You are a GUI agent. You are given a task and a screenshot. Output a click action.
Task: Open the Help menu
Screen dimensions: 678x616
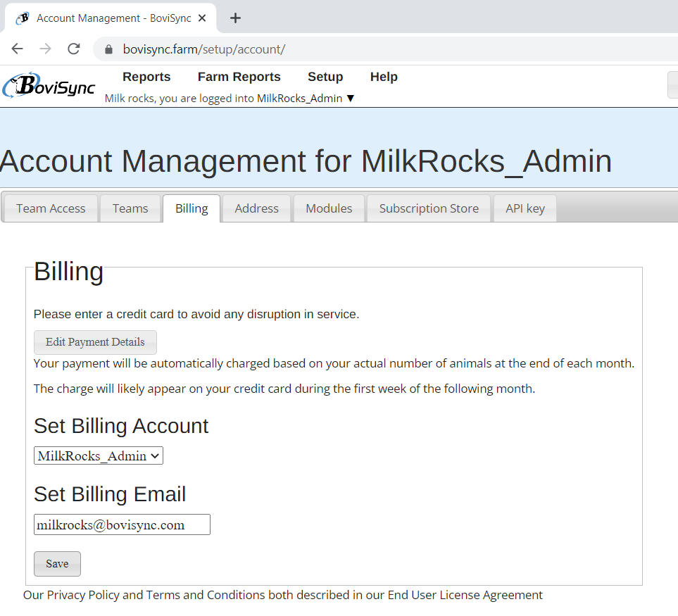coord(384,77)
